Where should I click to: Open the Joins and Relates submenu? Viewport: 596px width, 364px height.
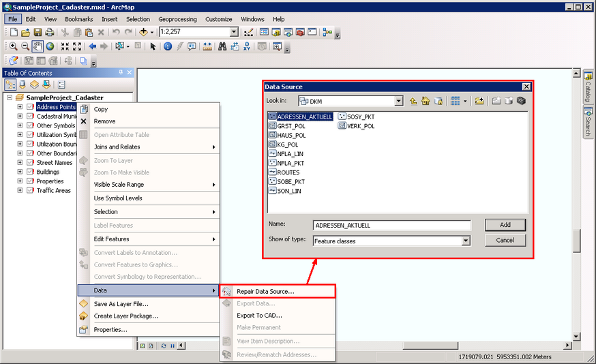(x=149, y=147)
